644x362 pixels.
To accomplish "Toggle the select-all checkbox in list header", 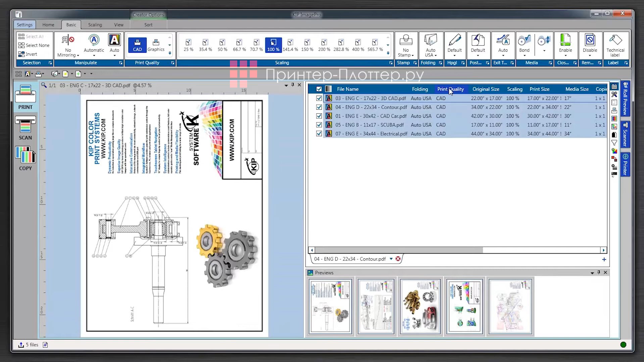I will (319, 89).
